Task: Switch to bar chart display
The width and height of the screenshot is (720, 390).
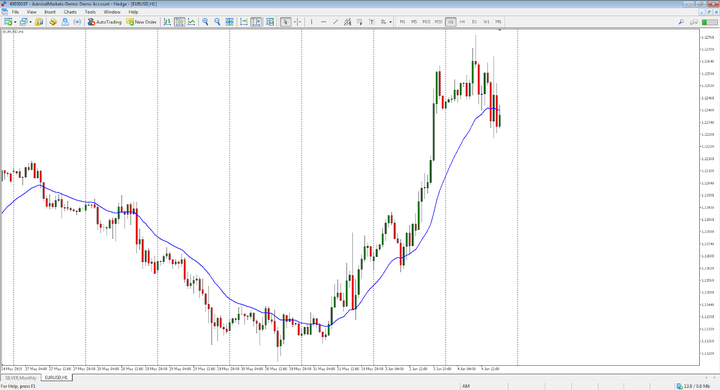Action: coord(167,22)
